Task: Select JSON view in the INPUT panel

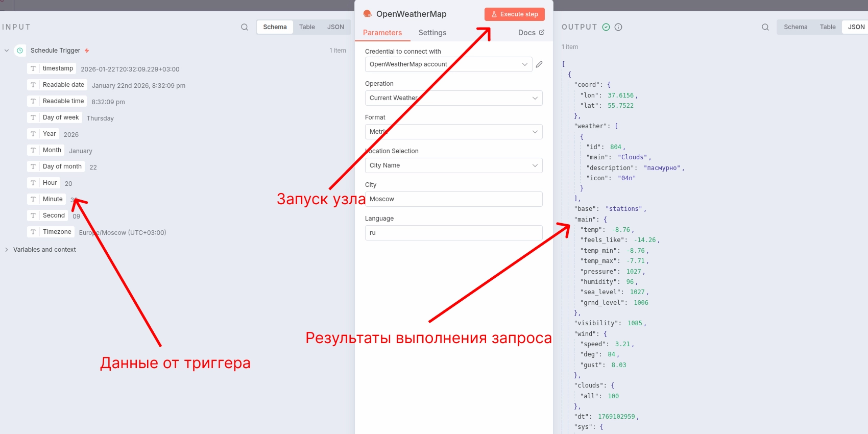Action: tap(335, 27)
